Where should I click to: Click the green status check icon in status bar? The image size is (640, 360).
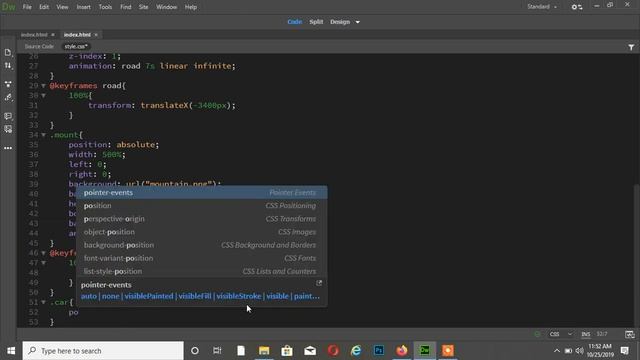click(537, 334)
